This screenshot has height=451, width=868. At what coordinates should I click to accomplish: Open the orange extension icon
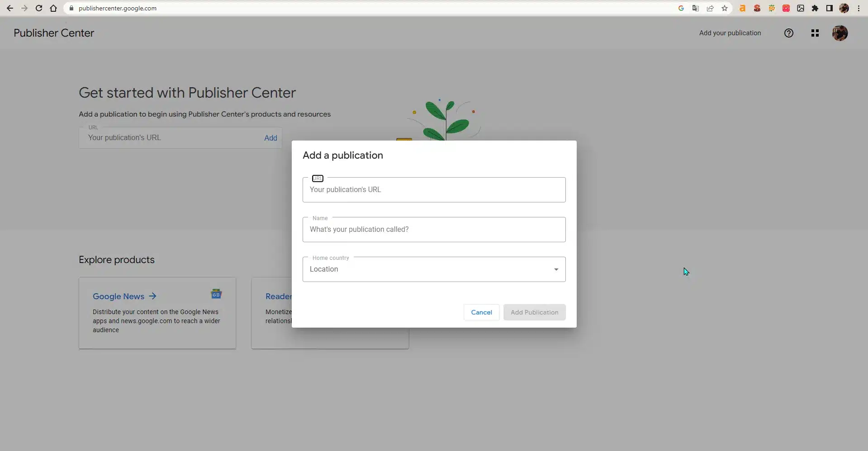742,8
